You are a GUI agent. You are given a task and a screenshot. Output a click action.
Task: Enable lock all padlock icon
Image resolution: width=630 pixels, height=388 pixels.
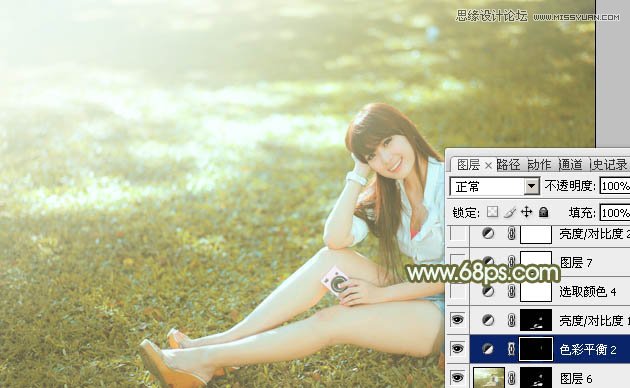pyautogui.click(x=543, y=212)
